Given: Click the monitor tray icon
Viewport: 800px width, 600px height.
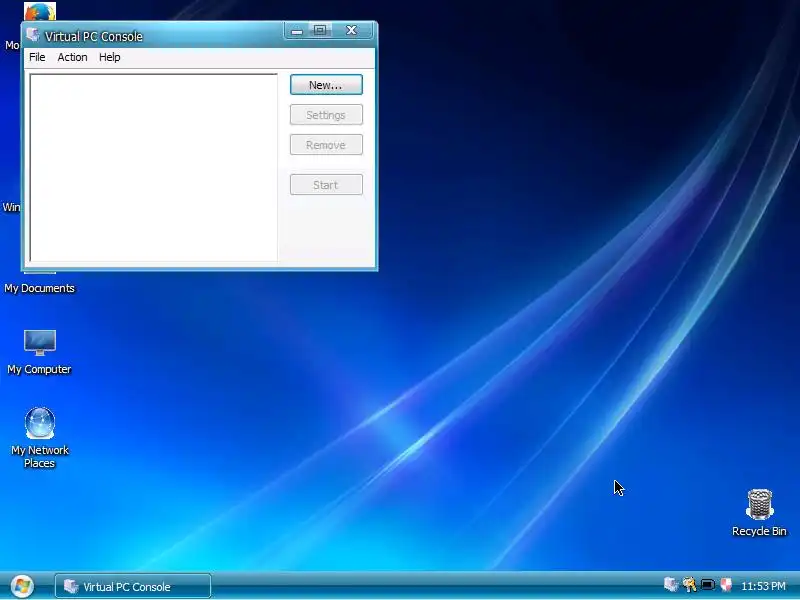Looking at the screenshot, I should click(708, 585).
